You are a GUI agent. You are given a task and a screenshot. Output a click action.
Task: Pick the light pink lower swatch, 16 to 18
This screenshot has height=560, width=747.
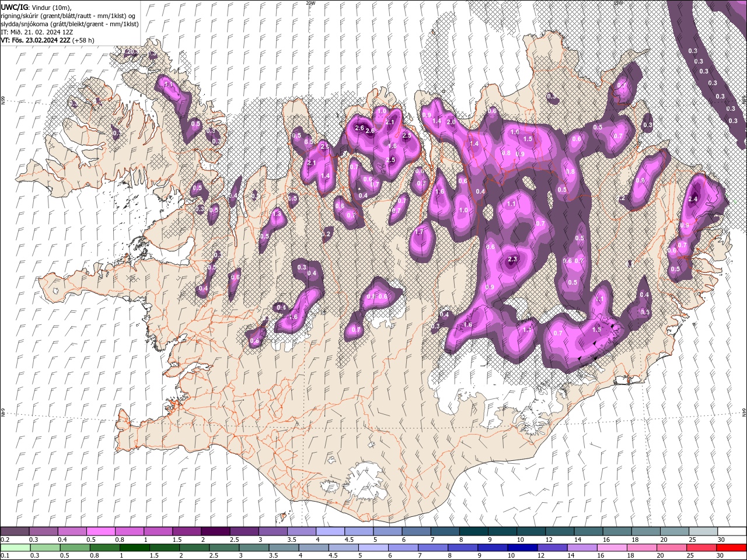(612, 548)
